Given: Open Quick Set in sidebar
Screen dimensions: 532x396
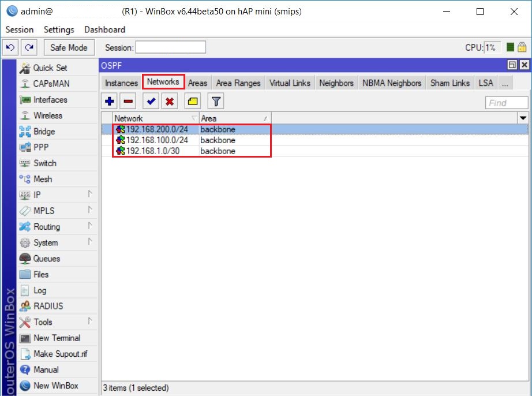Looking at the screenshot, I should coord(57,68).
